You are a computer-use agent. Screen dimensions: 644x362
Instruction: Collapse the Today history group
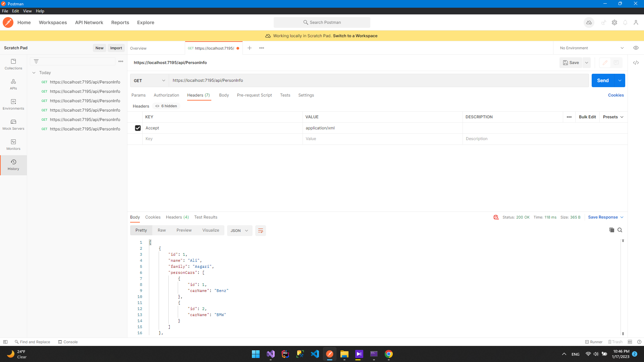pos(34,73)
